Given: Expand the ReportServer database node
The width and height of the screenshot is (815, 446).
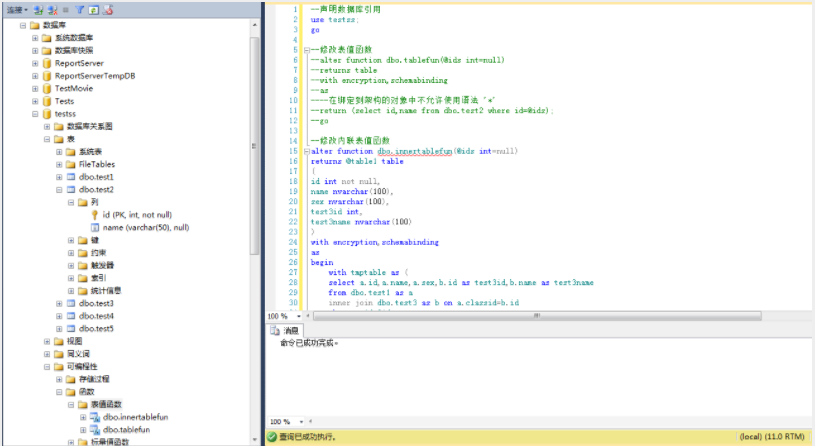Looking at the screenshot, I should pos(35,63).
